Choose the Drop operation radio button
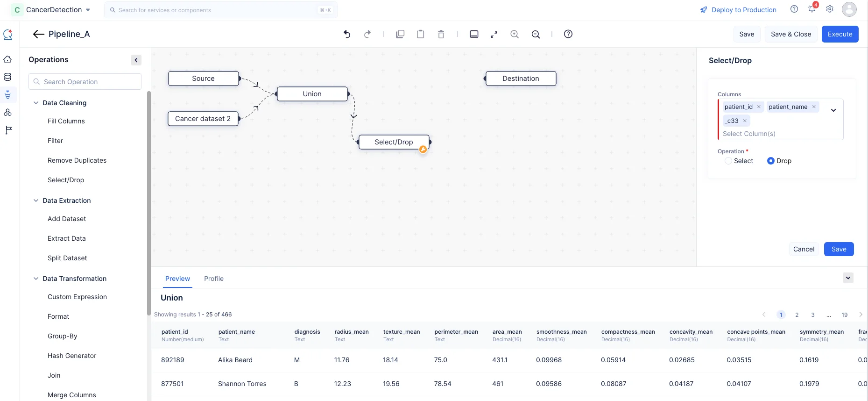 [x=771, y=161]
